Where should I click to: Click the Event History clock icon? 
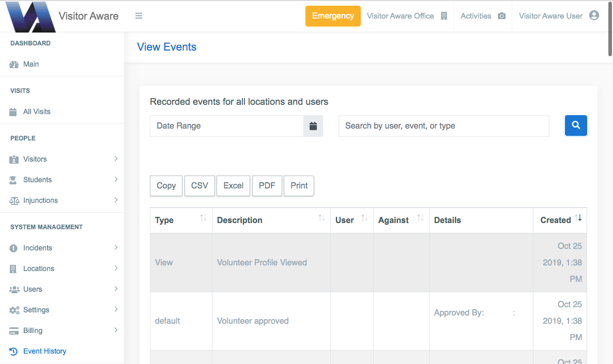pyautogui.click(x=13, y=352)
